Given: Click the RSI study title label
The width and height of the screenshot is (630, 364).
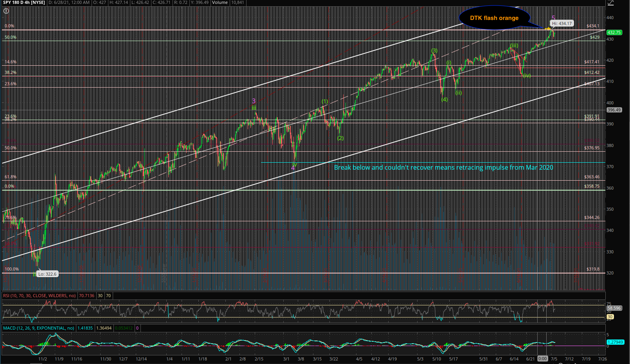Looking at the screenshot, I should (x=39, y=296).
